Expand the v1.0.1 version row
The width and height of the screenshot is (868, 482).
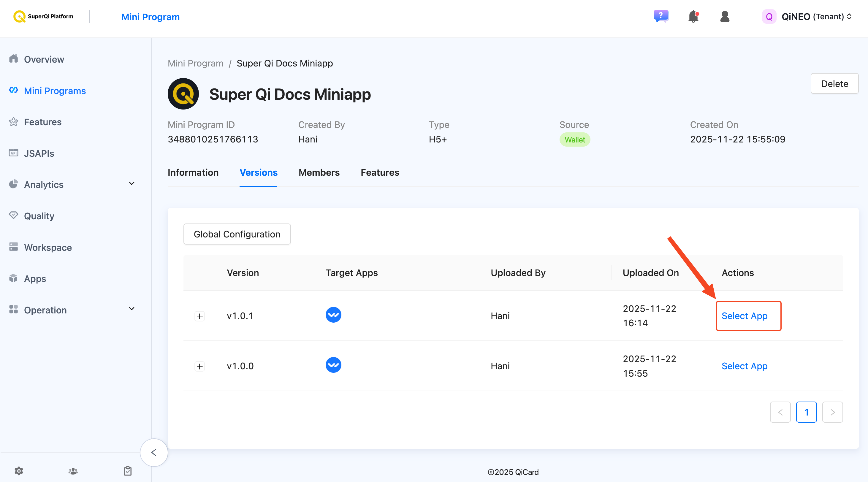200,316
